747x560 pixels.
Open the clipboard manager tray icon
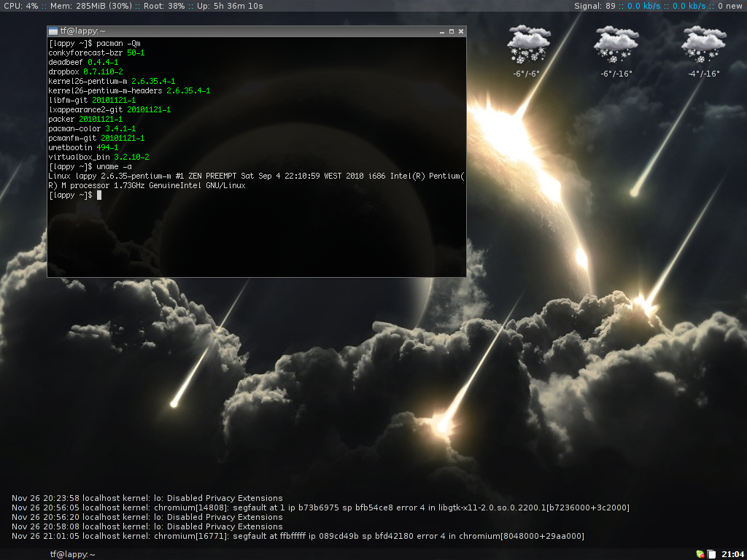point(711,554)
